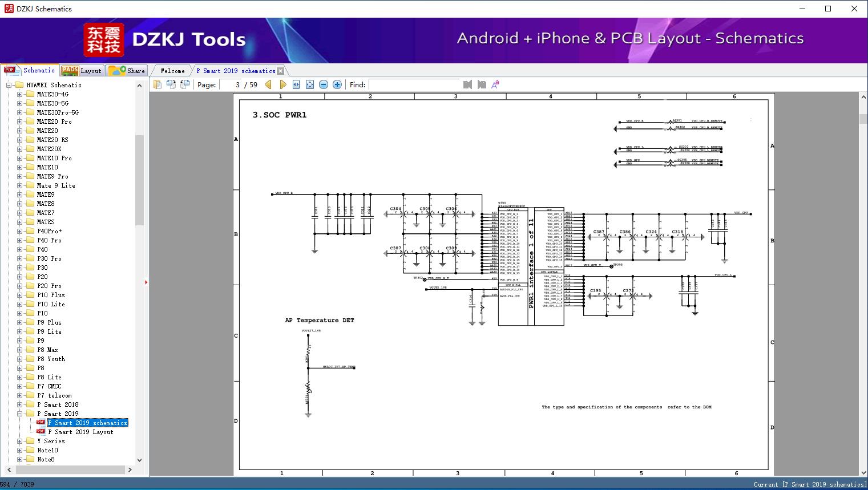The image size is (868, 490).
Task: Click the find previous icon
Action: pos(468,84)
